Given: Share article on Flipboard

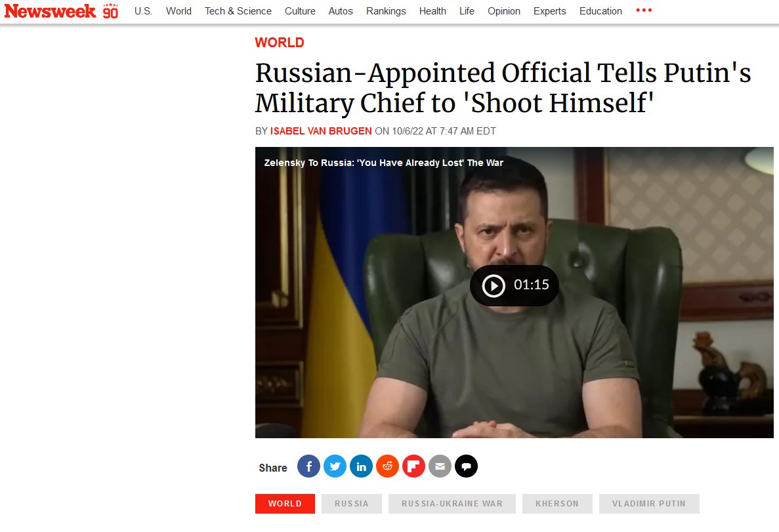Looking at the screenshot, I should coord(414,466).
